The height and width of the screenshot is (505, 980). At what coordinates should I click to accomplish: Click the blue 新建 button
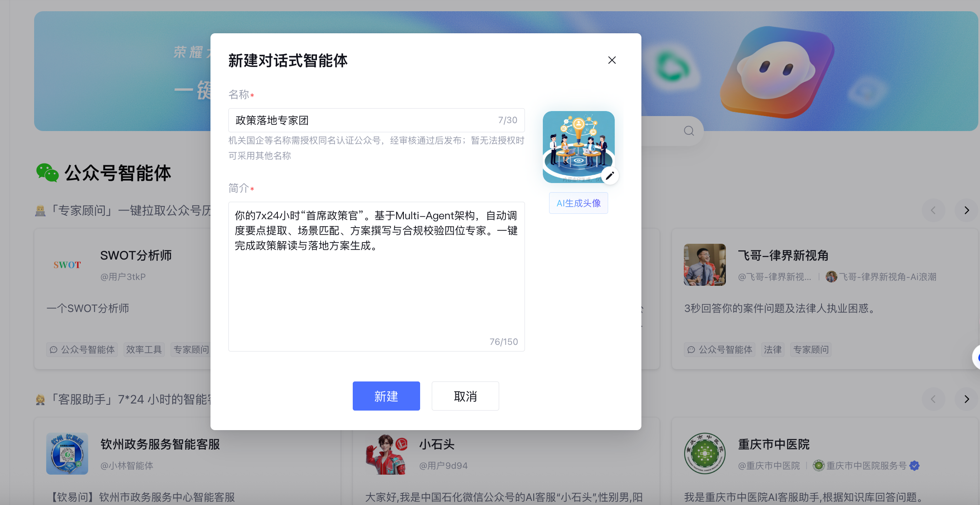coord(386,396)
